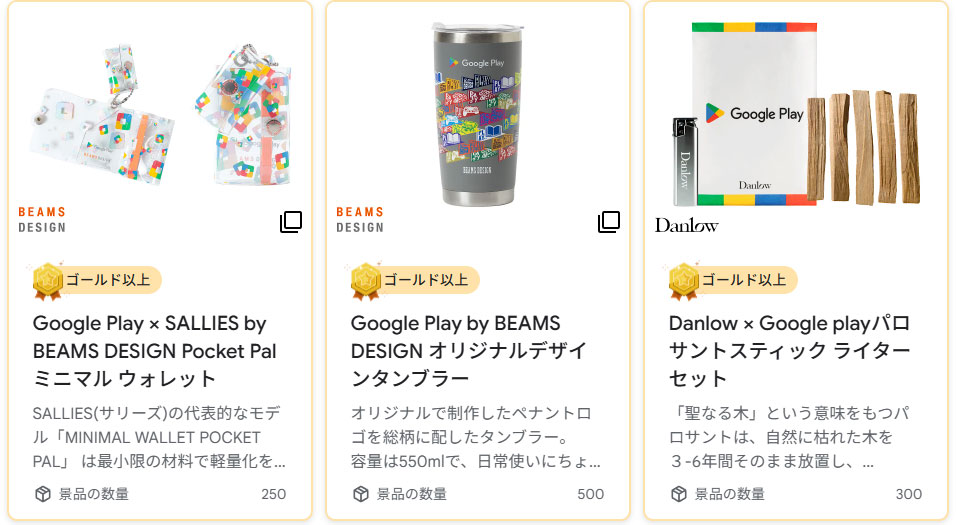Click the ゴールド以上 badge on wallet card
This screenshot has height=525, width=956.
pos(108,280)
